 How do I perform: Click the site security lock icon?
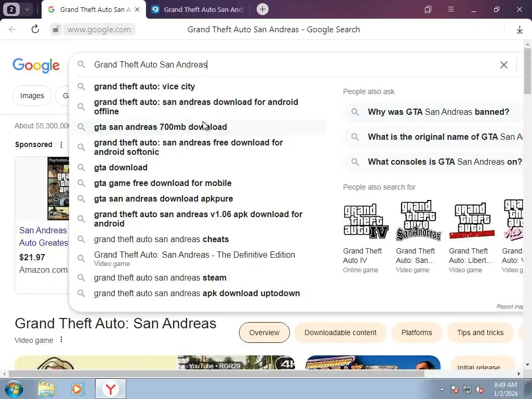56,30
